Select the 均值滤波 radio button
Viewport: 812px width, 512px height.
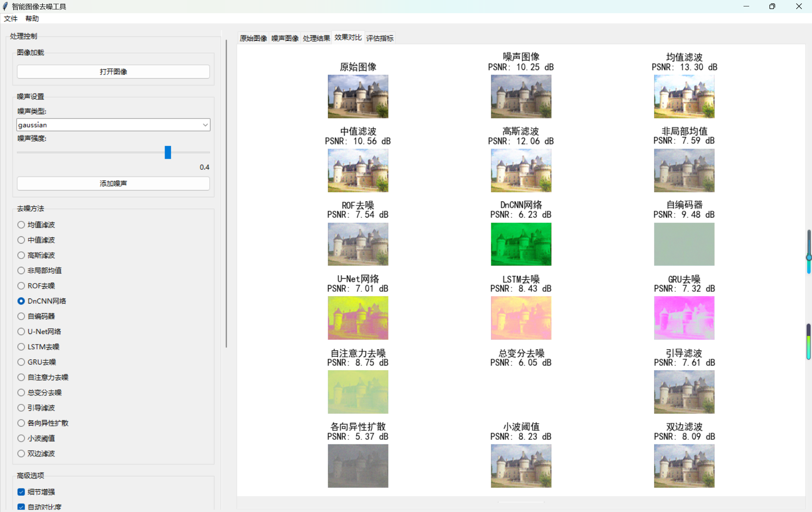coord(21,225)
